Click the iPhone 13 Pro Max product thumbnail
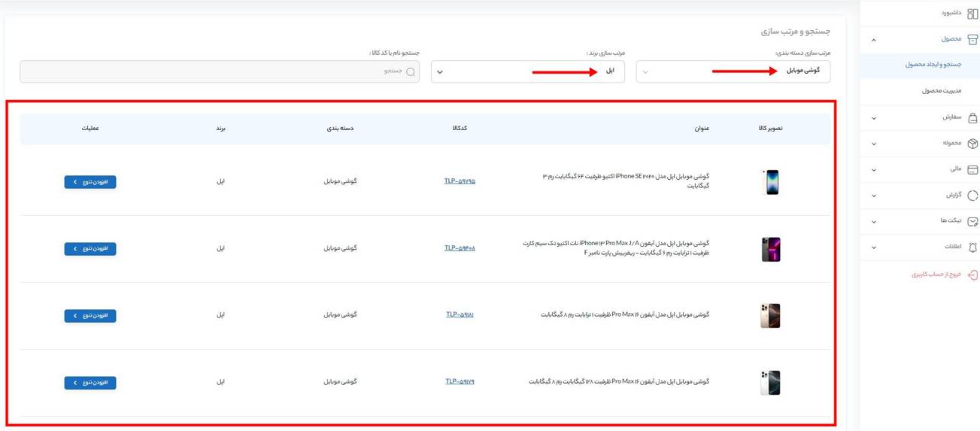This screenshot has width=980, height=431. [x=771, y=249]
